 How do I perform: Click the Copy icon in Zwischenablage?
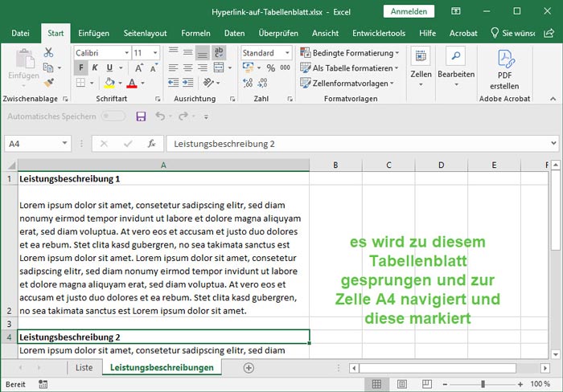(x=48, y=67)
